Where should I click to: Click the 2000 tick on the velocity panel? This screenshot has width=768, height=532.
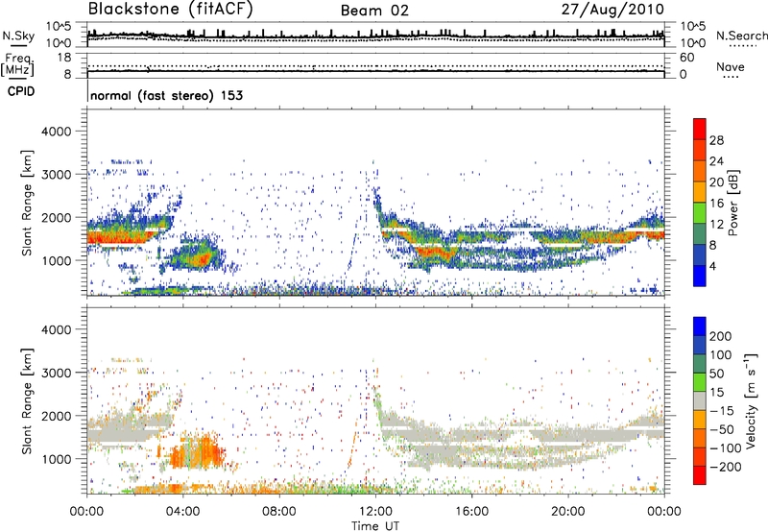coord(57,416)
